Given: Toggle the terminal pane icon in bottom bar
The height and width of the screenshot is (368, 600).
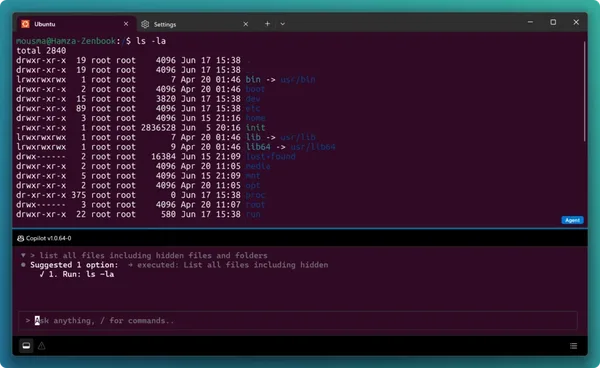Looking at the screenshot, I should 26,346.
